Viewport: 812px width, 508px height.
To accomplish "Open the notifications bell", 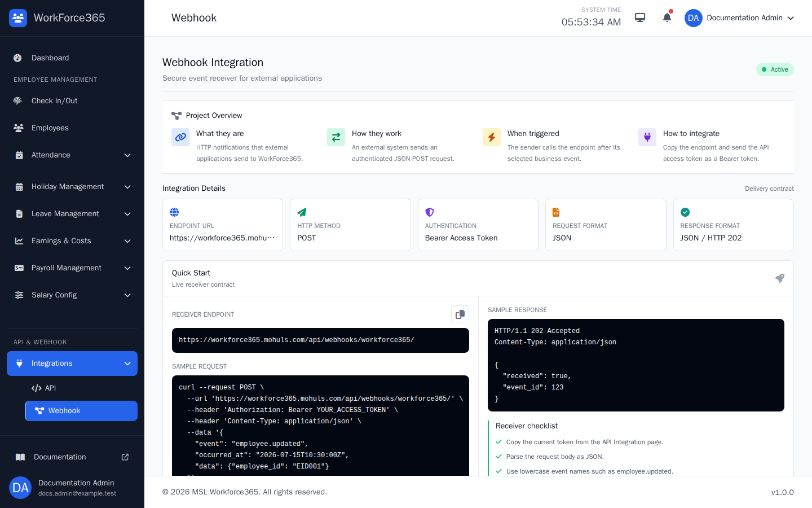I will [x=667, y=17].
